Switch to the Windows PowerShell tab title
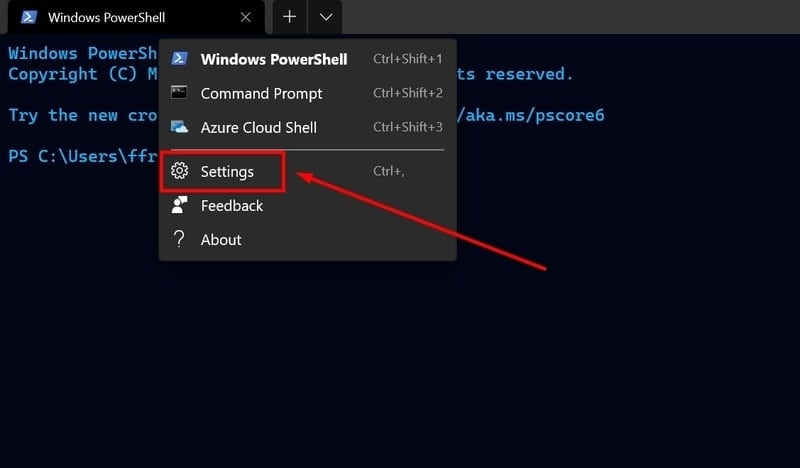The image size is (800, 468). click(107, 17)
